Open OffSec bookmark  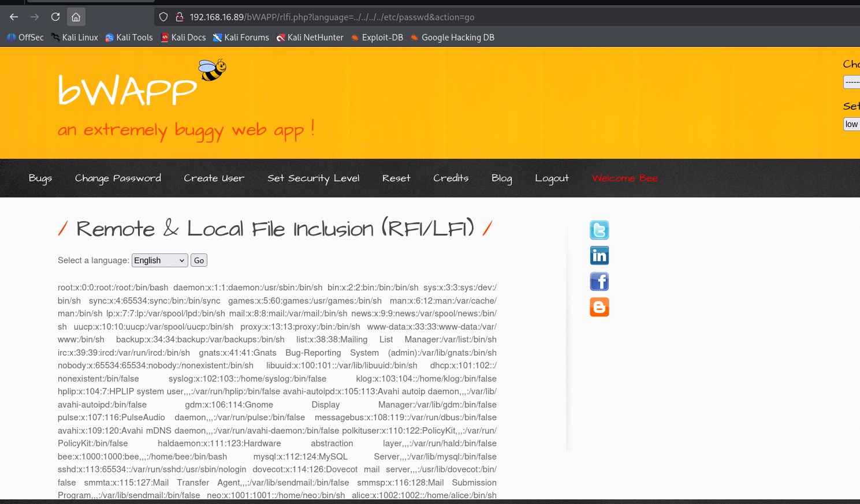coord(25,38)
